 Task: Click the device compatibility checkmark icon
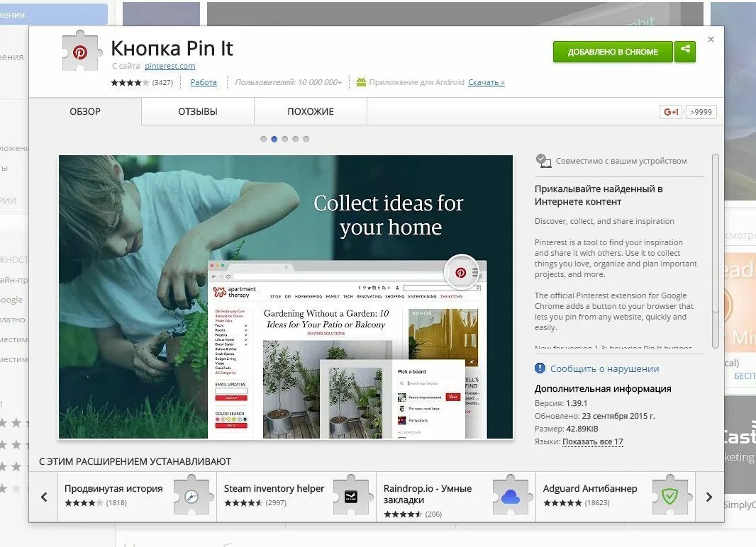[543, 161]
